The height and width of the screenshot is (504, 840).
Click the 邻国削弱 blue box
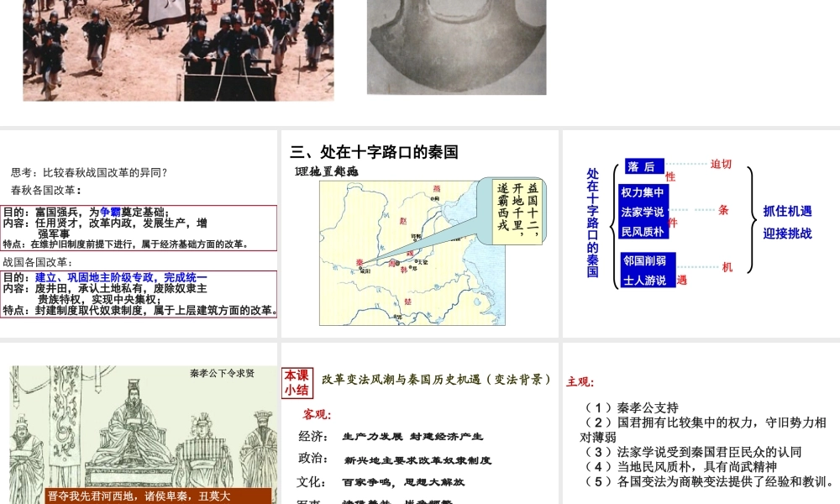pos(647,260)
